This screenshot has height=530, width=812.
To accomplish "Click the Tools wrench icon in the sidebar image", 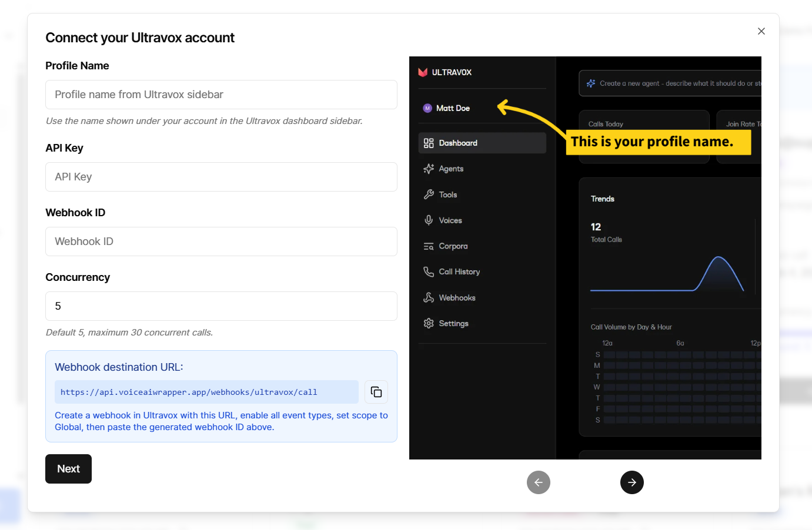I will [429, 194].
